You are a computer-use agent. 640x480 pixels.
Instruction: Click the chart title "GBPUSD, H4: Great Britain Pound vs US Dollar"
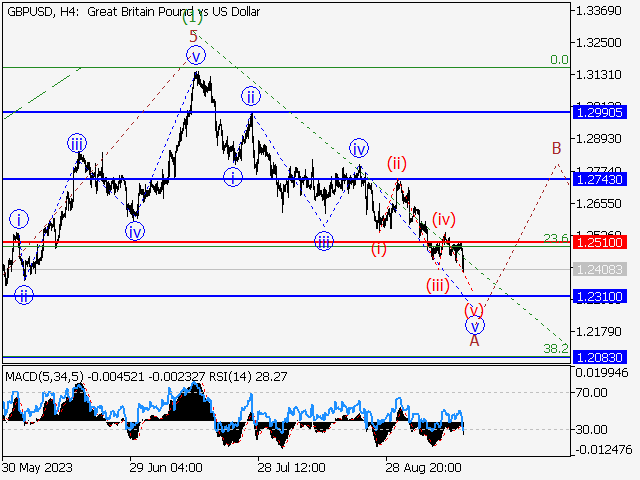coord(133,12)
